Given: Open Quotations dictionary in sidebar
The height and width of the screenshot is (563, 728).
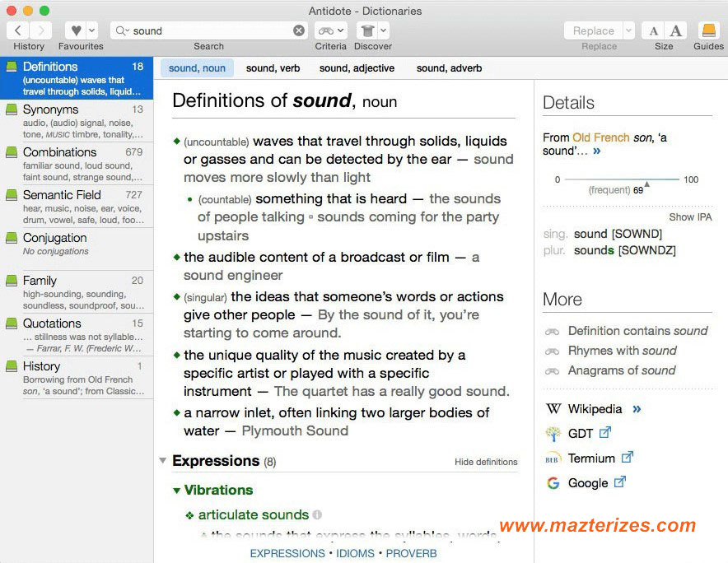Looking at the screenshot, I should [x=77, y=335].
